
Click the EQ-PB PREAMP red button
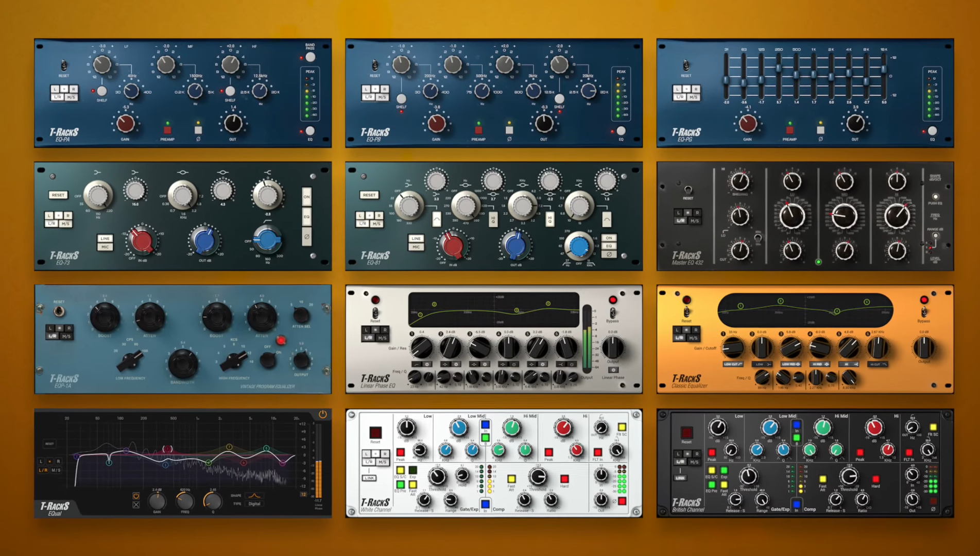[x=478, y=130]
